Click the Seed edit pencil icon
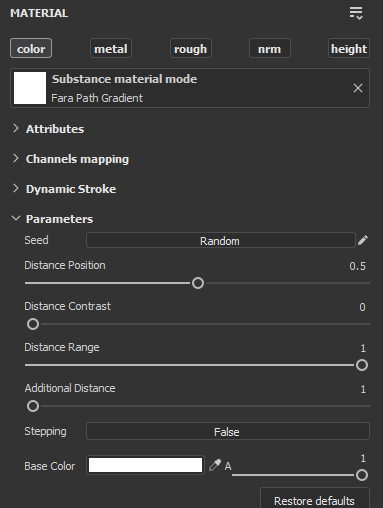Image resolution: width=383 pixels, height=508 pixels. [x=363, y=240]
